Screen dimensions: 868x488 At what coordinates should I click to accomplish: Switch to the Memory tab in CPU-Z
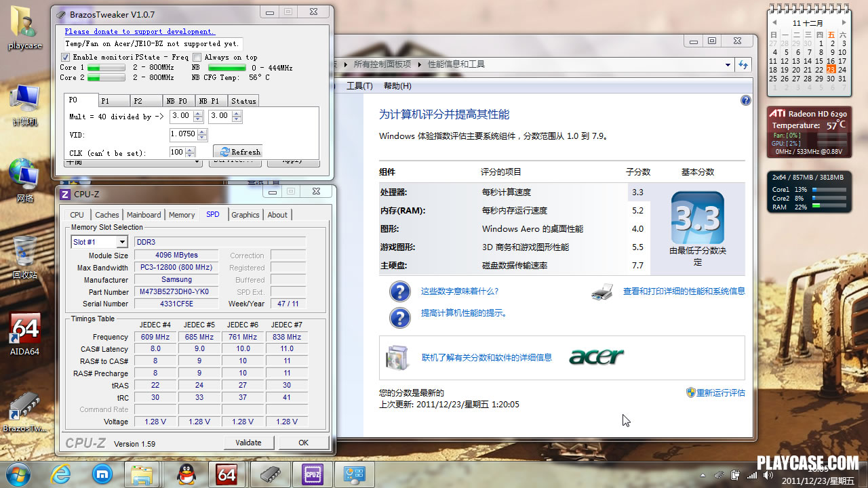(x=182, y=215)
